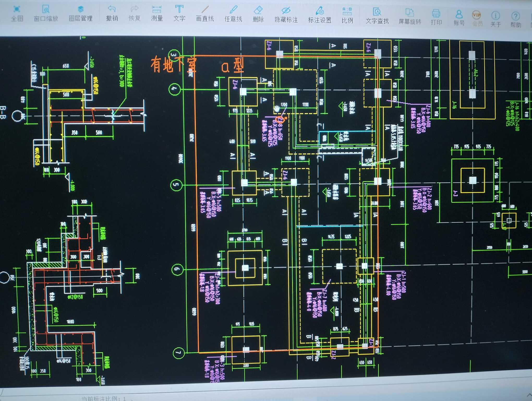
Task: Click grid axis bubble number 7
Action: point(179,353)
